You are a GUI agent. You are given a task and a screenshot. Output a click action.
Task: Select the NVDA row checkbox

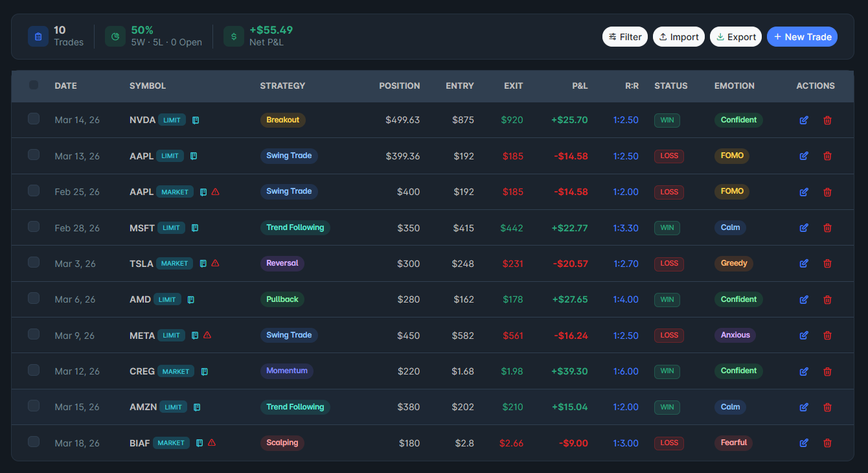click(34, 119)
